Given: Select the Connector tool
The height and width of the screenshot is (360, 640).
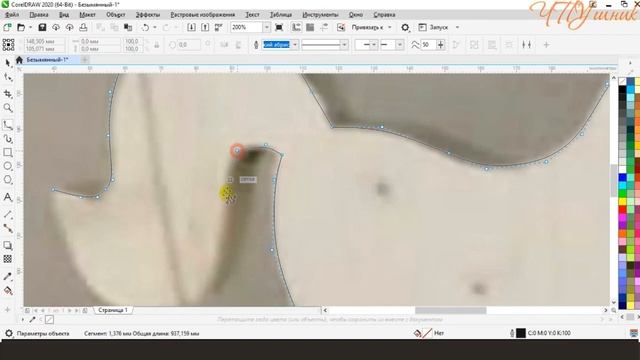Looking at the screenshot, I should [7, 228].
